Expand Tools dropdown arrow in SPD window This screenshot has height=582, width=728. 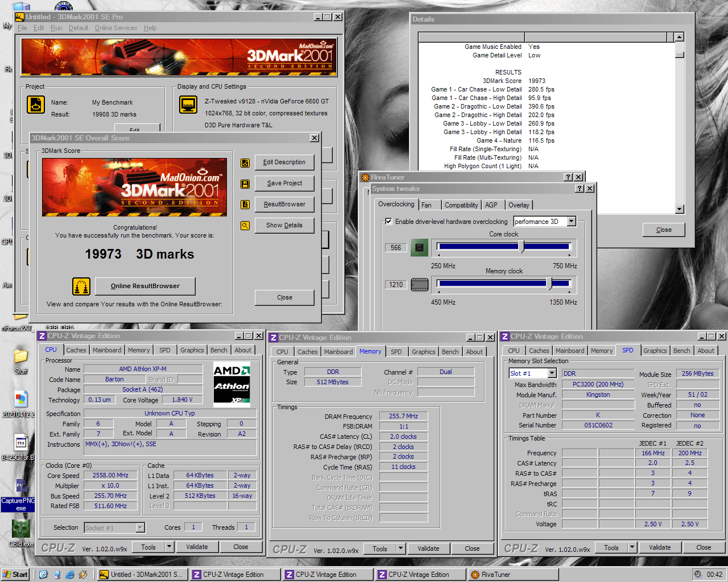coord(632,547)
